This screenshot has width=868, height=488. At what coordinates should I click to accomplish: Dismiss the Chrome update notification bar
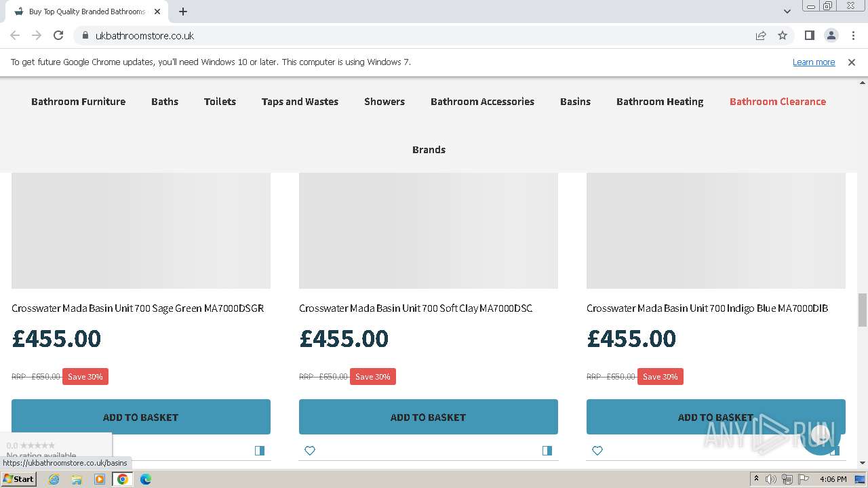(852, 62)
